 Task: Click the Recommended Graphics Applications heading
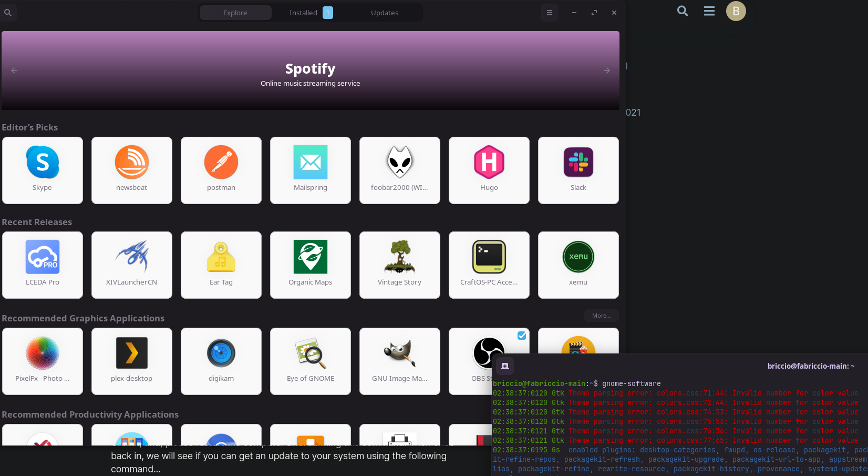(83, 318)
